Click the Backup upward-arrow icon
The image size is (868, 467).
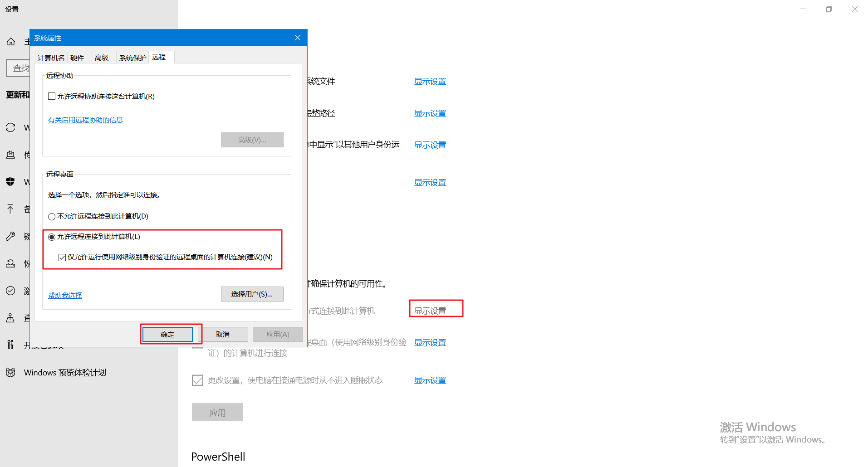point(10,209)
